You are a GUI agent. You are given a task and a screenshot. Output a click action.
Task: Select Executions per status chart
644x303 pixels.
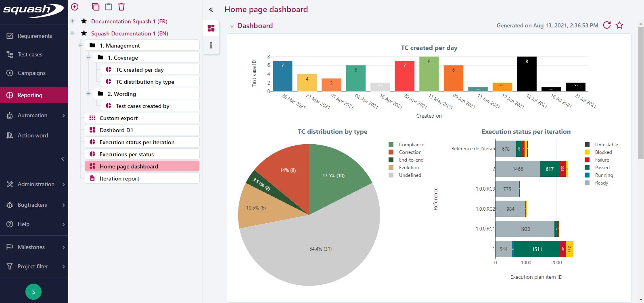click(126, 154)
